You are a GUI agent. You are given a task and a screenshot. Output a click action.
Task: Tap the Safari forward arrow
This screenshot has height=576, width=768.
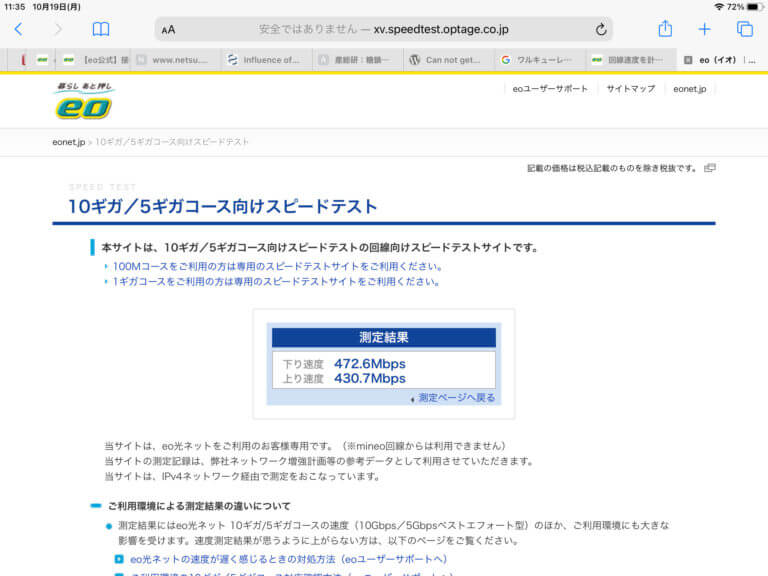(58, 29)
